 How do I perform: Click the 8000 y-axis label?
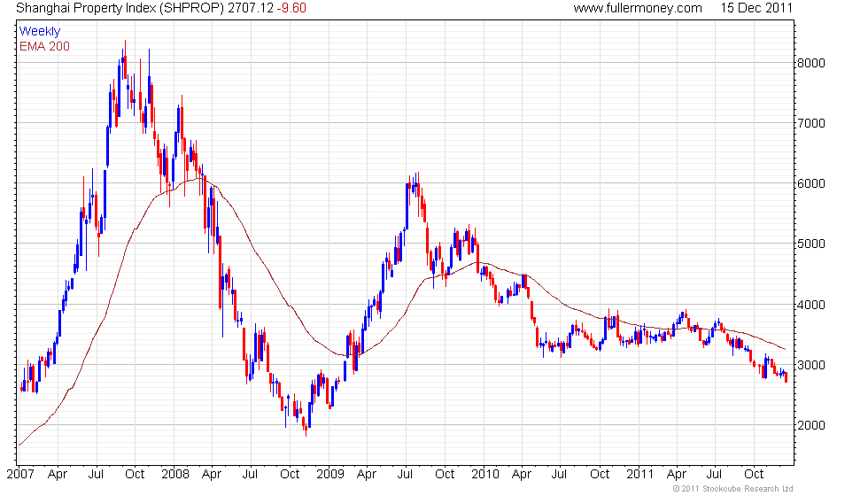[x=811, y=63]
